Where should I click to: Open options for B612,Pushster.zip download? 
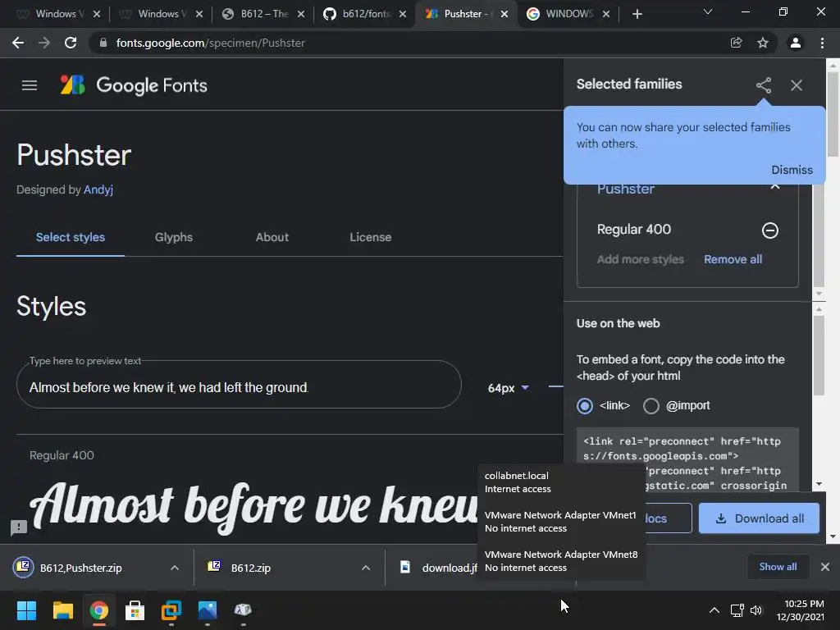tap(175, 568)
